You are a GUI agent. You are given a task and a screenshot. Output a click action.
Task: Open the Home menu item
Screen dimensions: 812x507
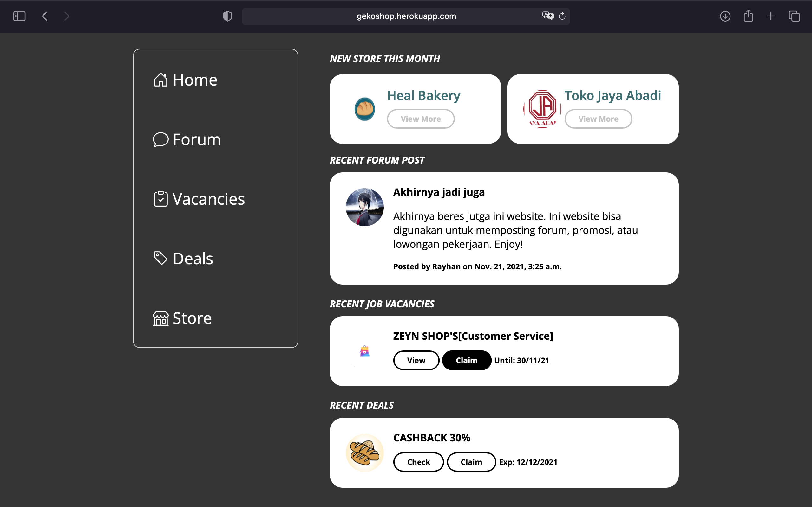[x=186, y=80]
